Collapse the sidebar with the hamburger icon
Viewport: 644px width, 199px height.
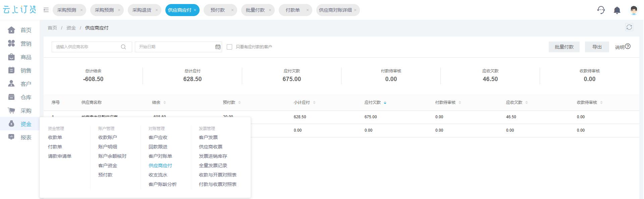click(x=46, y=10)
